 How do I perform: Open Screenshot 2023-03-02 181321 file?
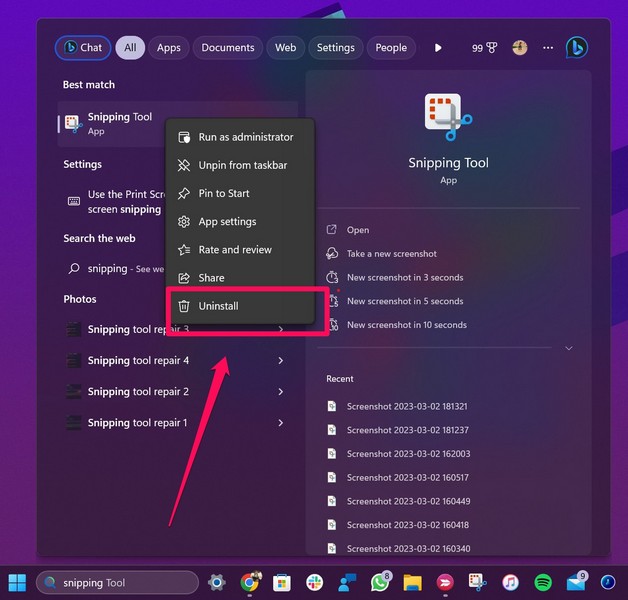tap(407, 406)
